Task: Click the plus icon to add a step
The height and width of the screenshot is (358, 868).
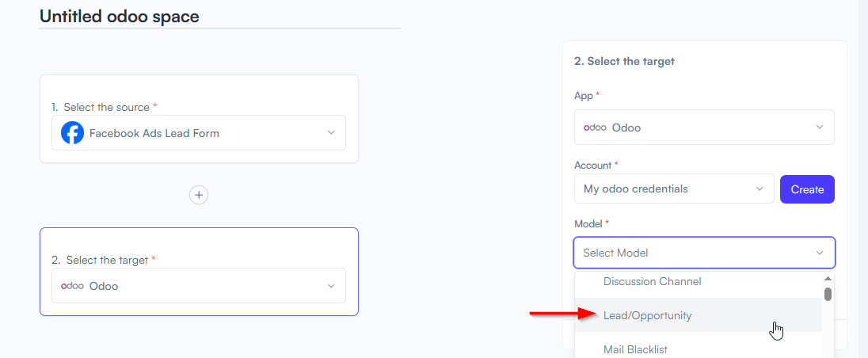Action: (199, 195)
